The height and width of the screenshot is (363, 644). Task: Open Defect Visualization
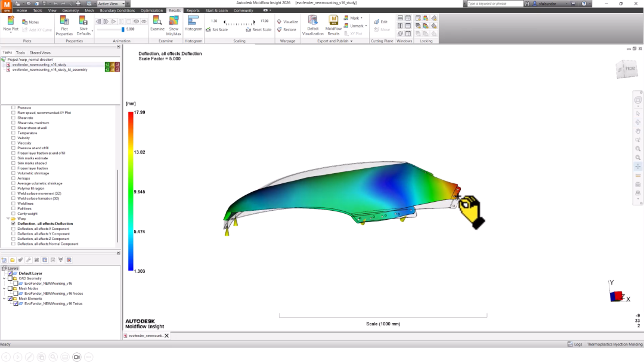(x=313, y=26)
